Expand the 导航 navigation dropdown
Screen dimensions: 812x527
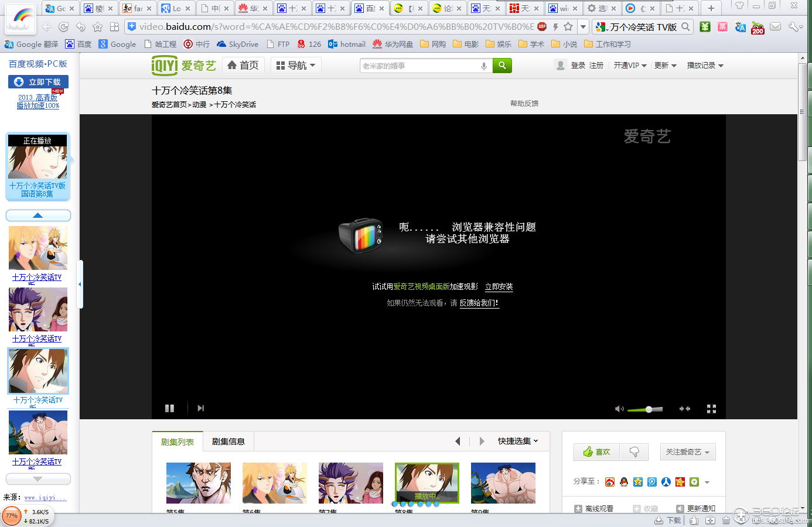click(x=296, y=66)
